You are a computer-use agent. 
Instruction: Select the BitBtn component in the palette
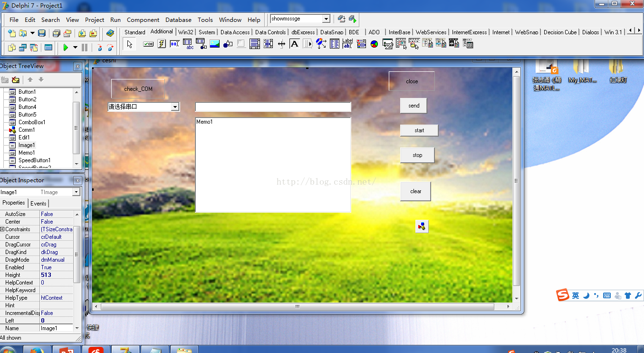click(148, 44)
